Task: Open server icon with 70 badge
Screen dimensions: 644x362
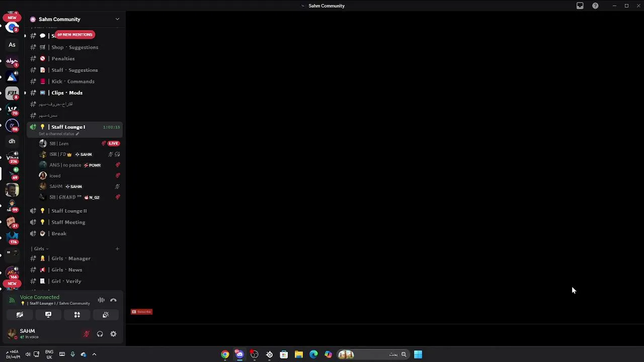Action: pyautogui.click(x=12, y=109)
